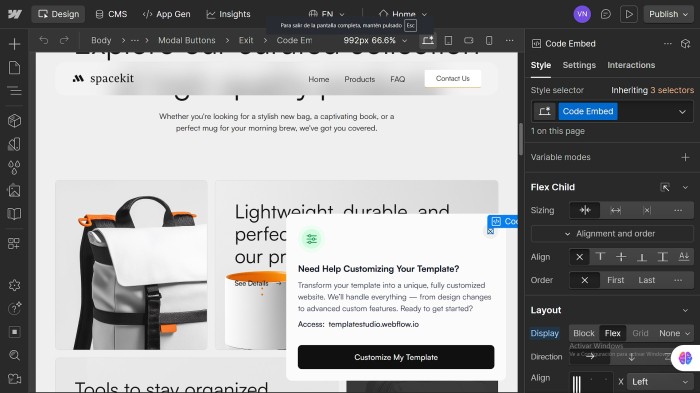Viewport: 700px width, 393px height.
Task: Click the Customize My Template button
Action: (396, 357)
